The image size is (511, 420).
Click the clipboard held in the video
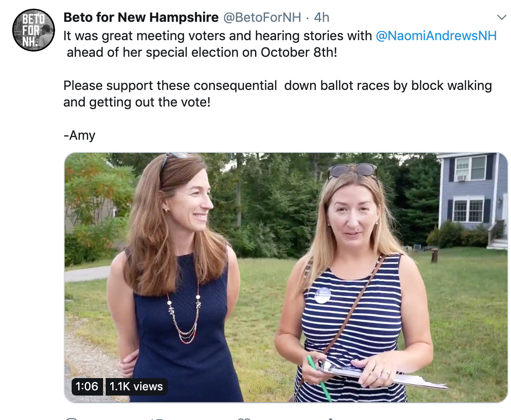(381, 375)
